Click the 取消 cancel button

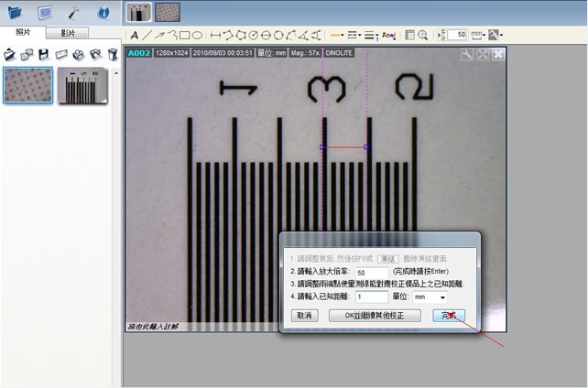pos(304,316)
